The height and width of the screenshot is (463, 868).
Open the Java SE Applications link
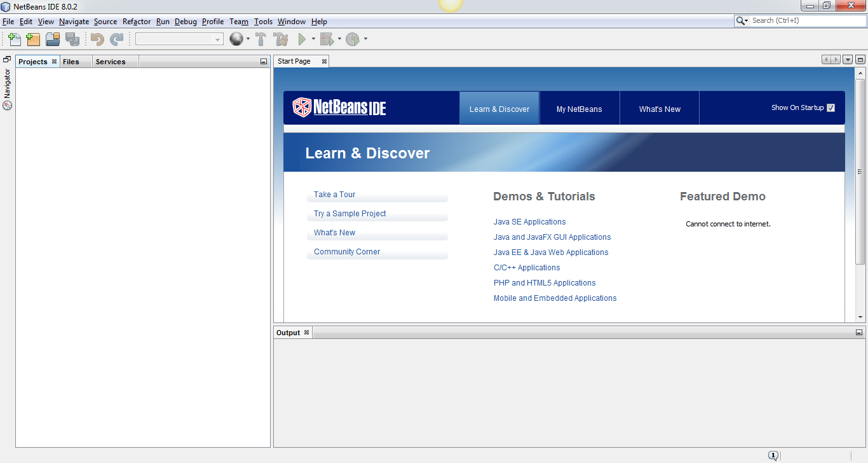(x=529, y=222)
